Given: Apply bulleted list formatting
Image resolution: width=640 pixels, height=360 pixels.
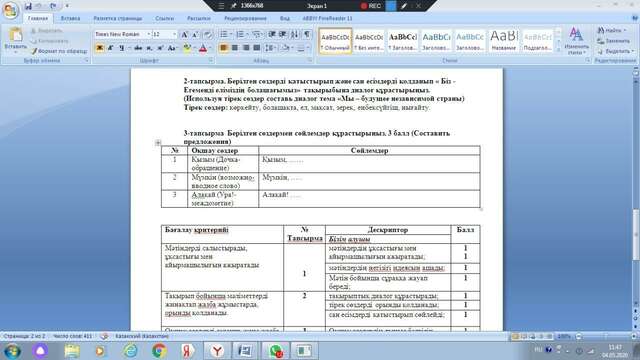Looking at the screenshot, I should tap(224, 34).
